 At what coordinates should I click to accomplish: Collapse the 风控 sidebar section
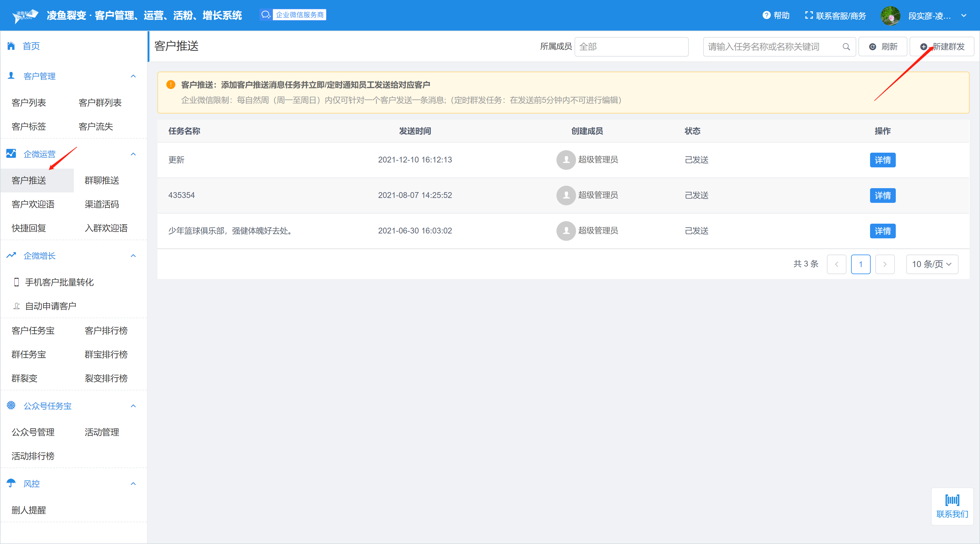tap(133, 483)
